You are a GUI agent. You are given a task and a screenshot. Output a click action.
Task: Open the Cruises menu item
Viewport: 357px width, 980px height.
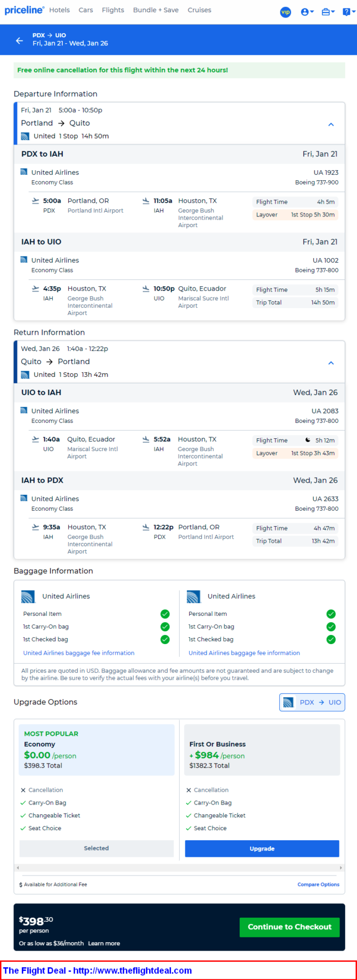click(199, 10)
